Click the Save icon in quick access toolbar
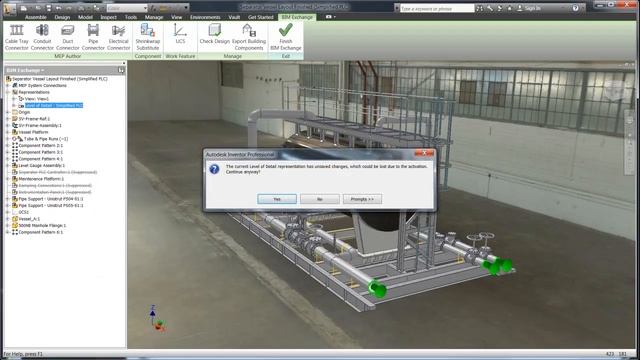Viewport: 640px width, 360px height. [x=49, y=8]
